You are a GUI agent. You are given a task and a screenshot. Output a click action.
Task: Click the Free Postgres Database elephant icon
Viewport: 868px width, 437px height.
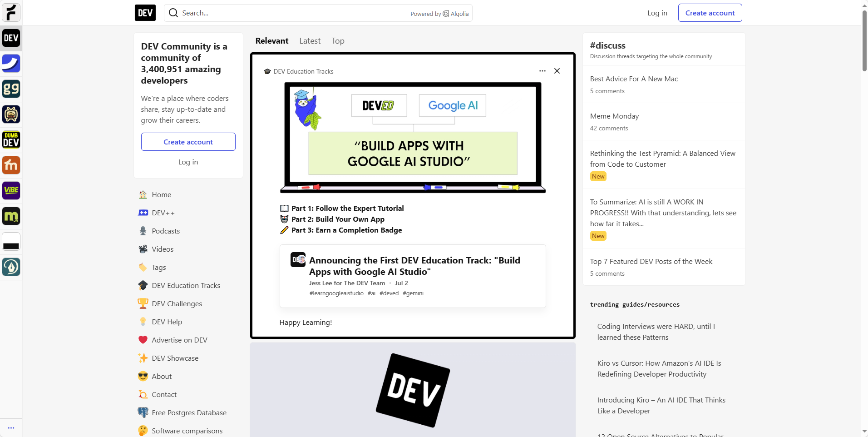[143, 412]
